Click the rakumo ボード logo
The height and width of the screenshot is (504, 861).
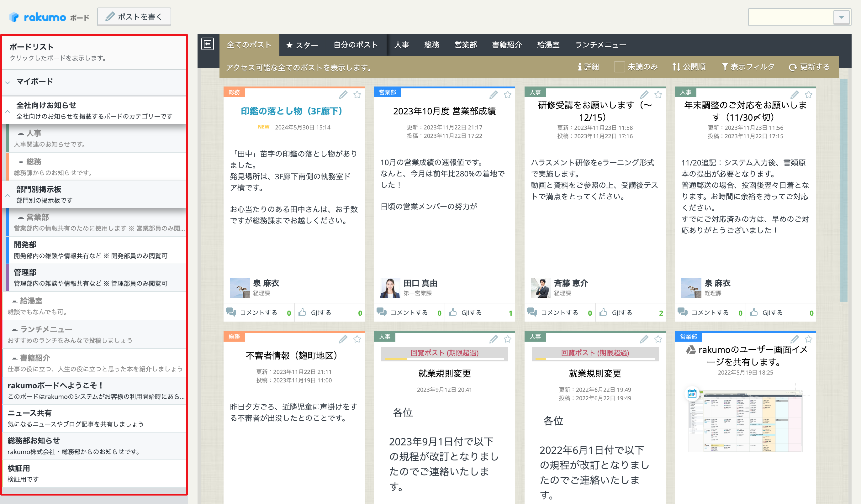click(x=49, y=17)
